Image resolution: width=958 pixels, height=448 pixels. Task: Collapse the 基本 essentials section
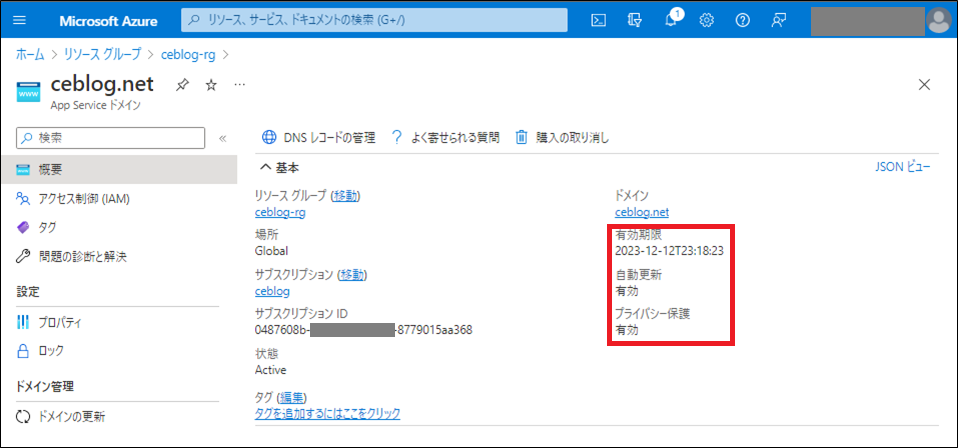pos(265,168)
